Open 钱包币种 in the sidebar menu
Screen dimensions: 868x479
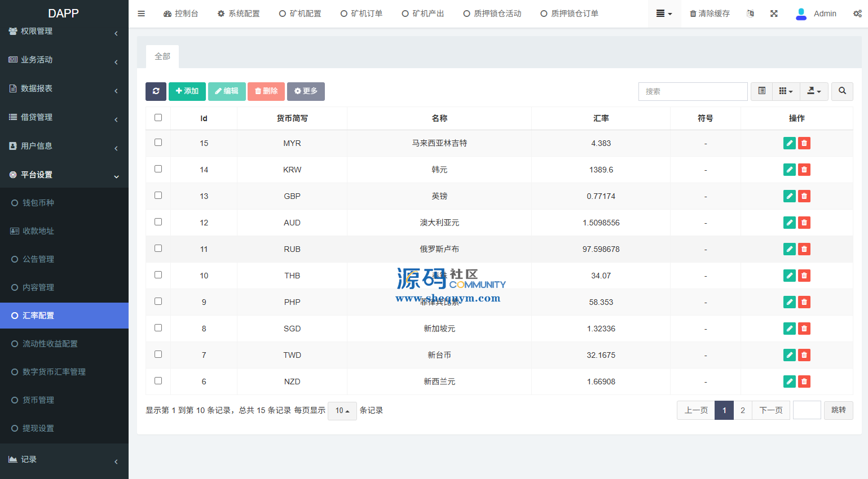coord(38,203)
